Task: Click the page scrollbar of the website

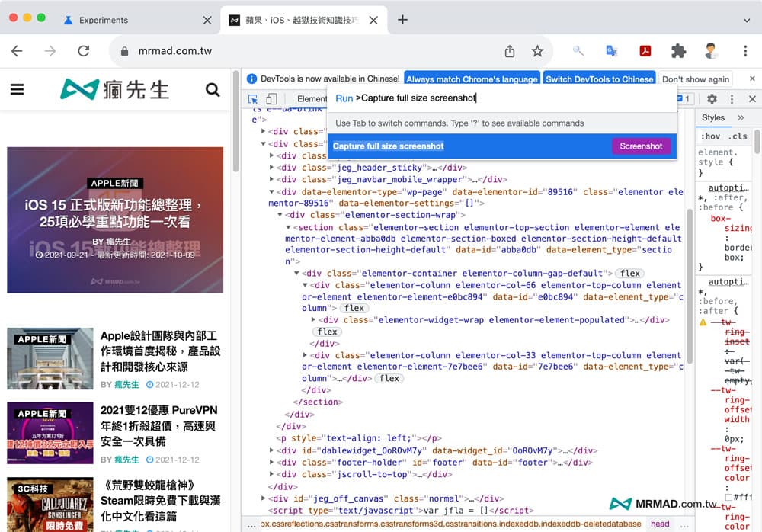Action: pyautogui.click(x=235, y=121)
